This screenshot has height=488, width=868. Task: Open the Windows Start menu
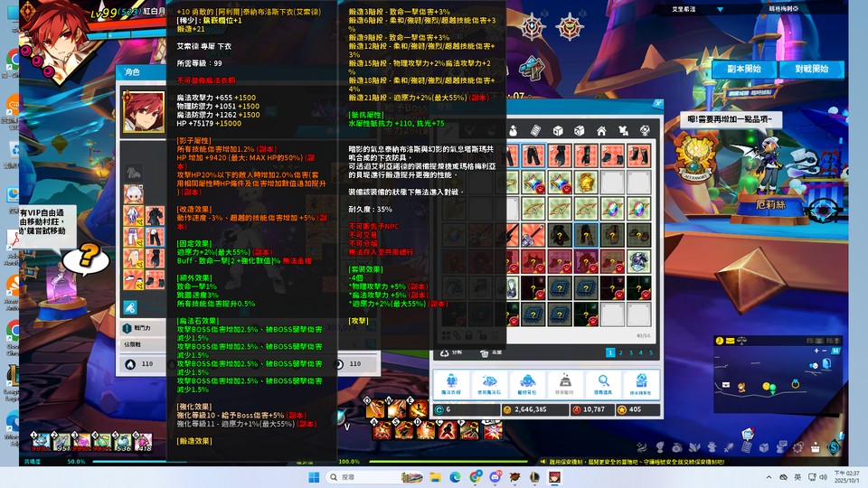(x=313, y=477)
